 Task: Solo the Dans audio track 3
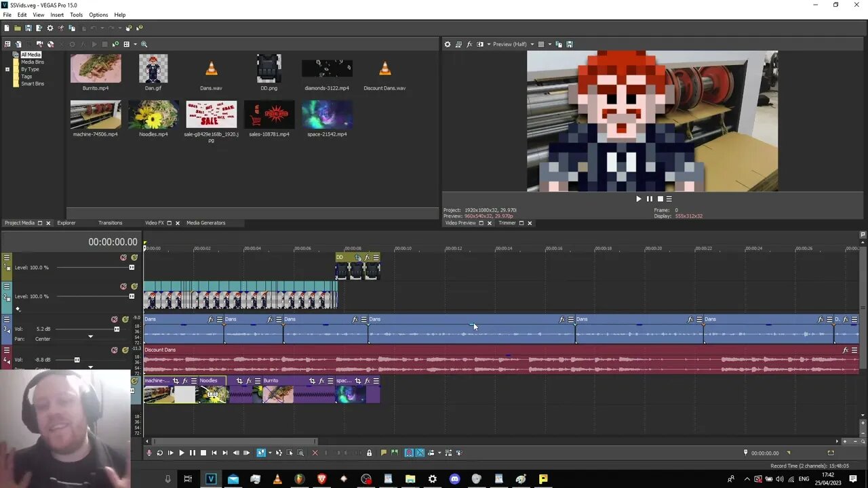125,319
